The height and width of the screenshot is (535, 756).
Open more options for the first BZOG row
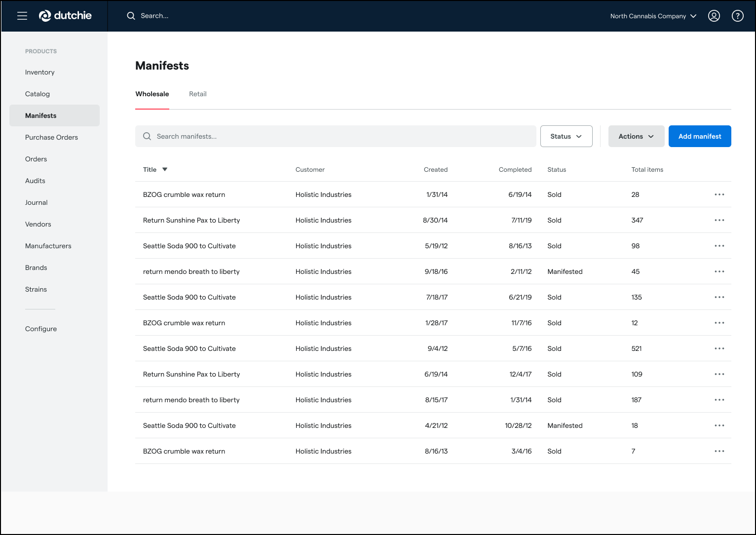click(719, 194)
